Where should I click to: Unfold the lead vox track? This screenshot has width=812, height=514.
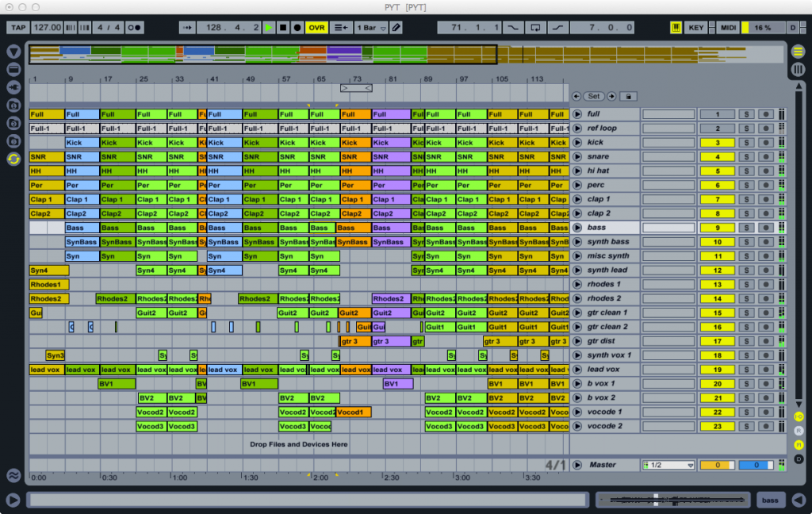pos(577,370)
